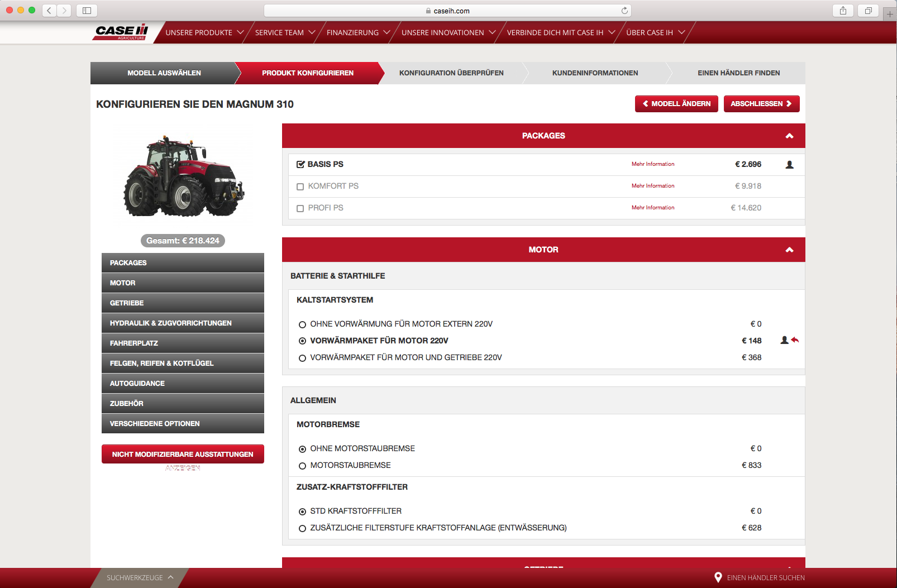Select Zusätzliche Filterstufe Kraftstoffanlage option
This screenshot has width=897, height=588.
pyautogui.click(x=302, y=528)
